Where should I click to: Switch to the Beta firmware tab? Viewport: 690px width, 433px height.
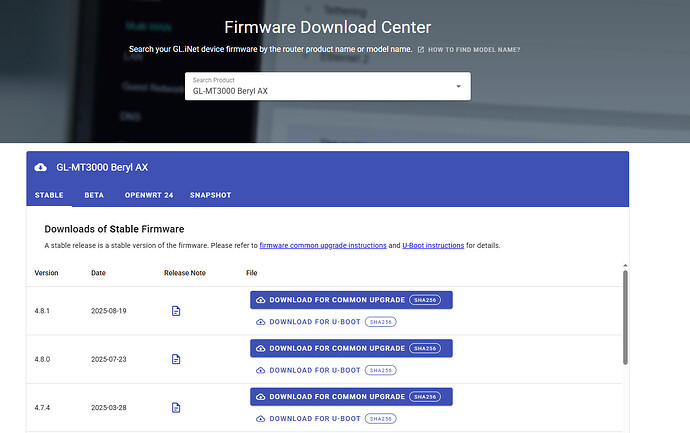pos(94,195)
